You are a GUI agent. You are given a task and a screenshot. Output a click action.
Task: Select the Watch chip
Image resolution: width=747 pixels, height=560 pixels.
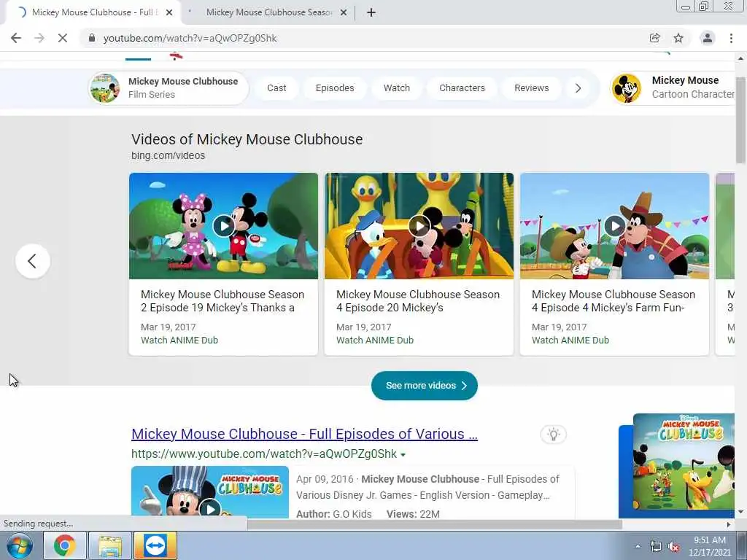pos(397,88)
